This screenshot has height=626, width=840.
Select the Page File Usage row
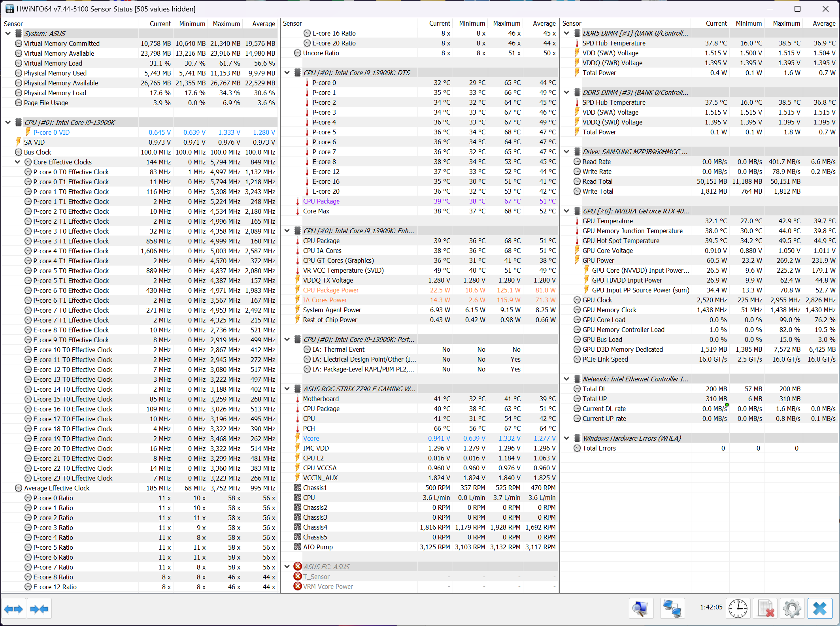pos(140,103)
